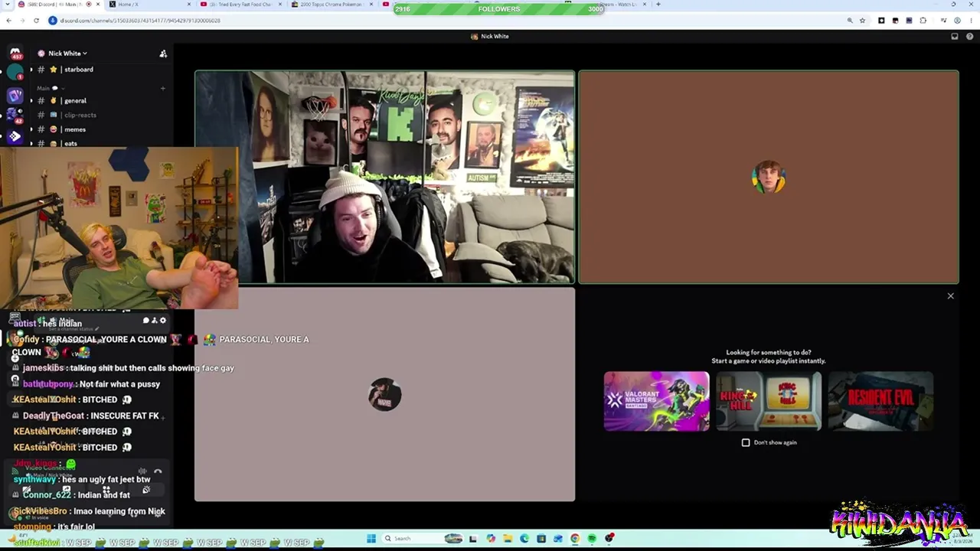Viewport: 980px width, 551px height.
Task: Open the starboard channel
Action: point(78,70)
